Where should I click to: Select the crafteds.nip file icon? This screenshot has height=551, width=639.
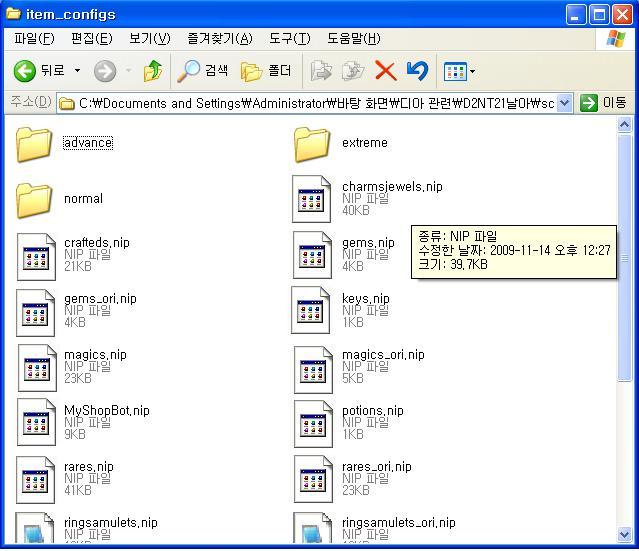36,257
